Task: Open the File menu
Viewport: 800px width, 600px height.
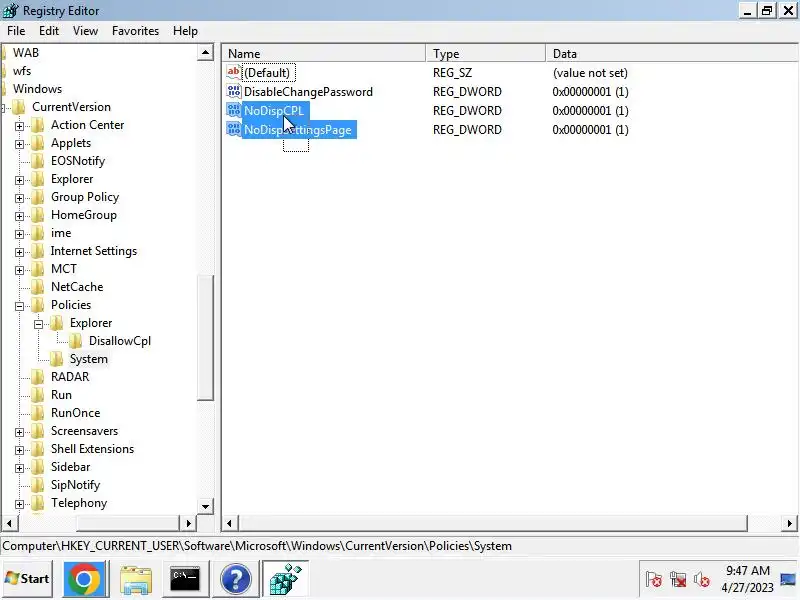Action: 16,31
